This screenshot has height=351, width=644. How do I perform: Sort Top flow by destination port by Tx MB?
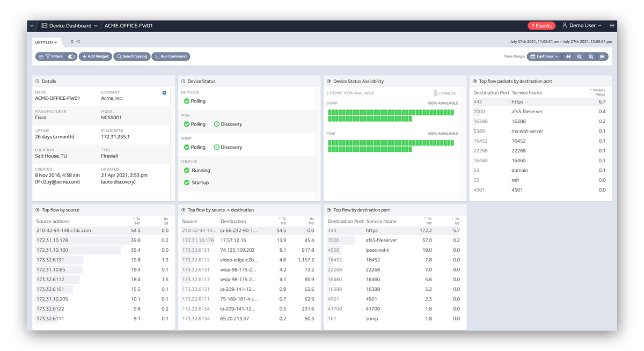(x=429, y=221)
